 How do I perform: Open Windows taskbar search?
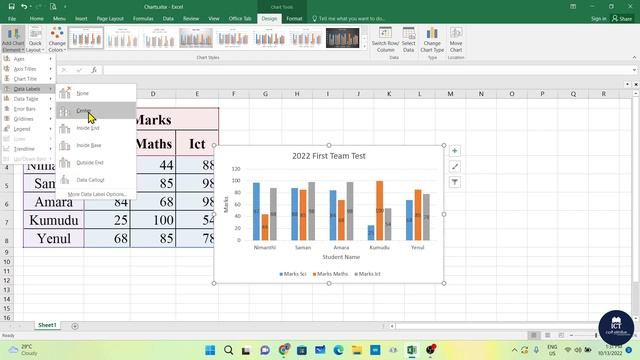click(x=229, y=350)
